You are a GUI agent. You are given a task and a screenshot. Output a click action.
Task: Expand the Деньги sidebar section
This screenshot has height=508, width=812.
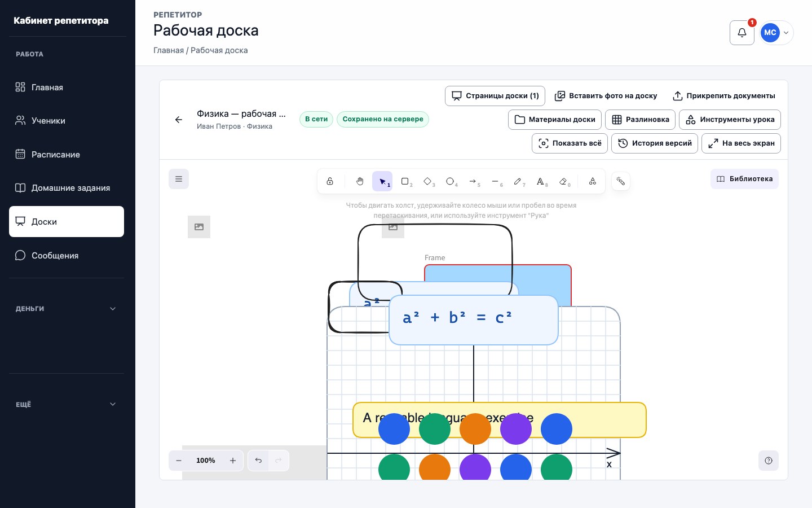point(67,309)
